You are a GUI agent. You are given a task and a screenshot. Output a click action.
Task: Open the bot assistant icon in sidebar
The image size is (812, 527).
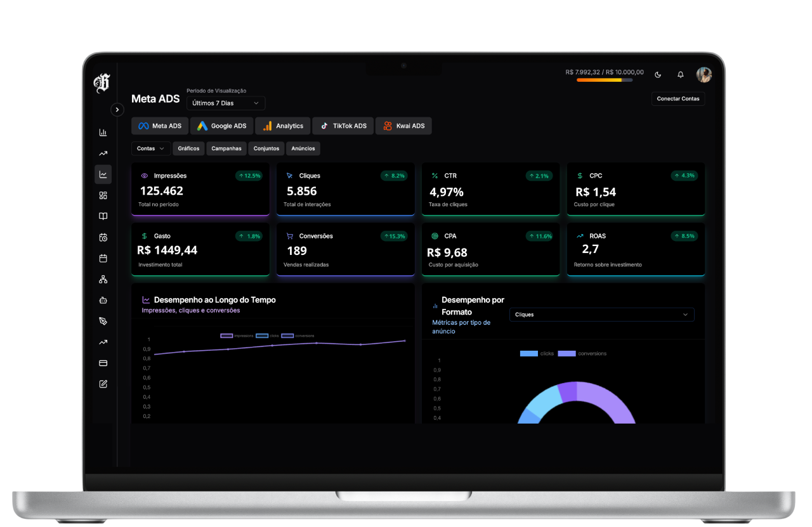pos(103,300)
